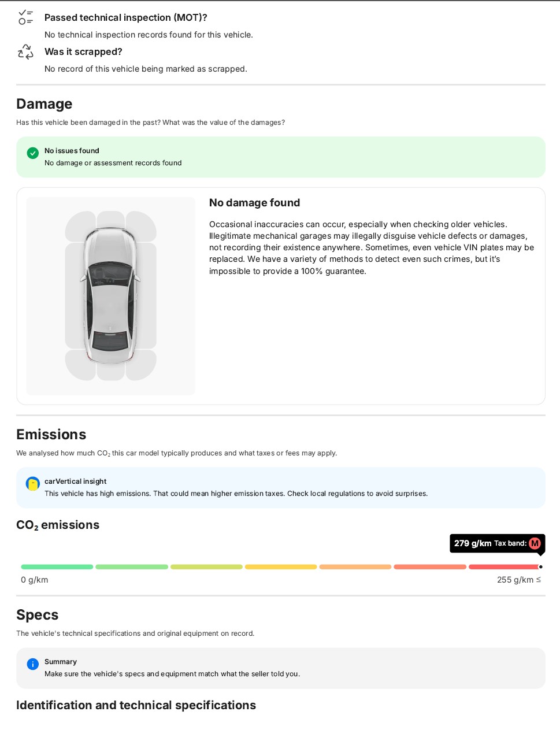Click the carVertical insight yellow icon
Image resolution: width=560 pixels, height=741 pixels.
click(x=33, y=484)
